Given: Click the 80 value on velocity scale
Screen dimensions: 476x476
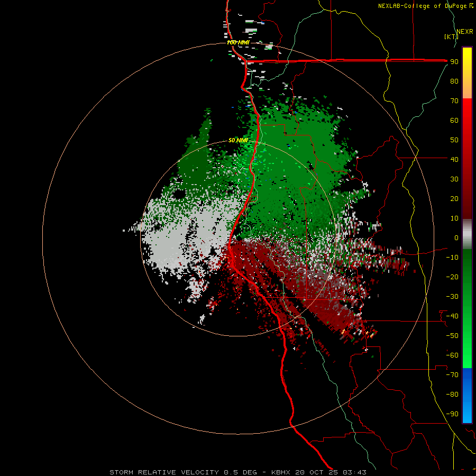Looking at the screenshot, I should coord(454,81).
